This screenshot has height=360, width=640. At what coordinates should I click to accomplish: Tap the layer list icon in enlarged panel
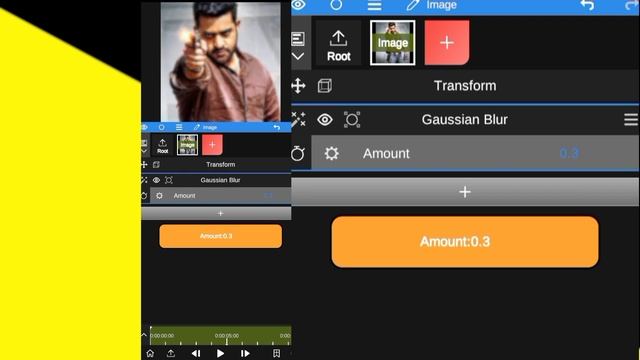click(x=298, y=39)
